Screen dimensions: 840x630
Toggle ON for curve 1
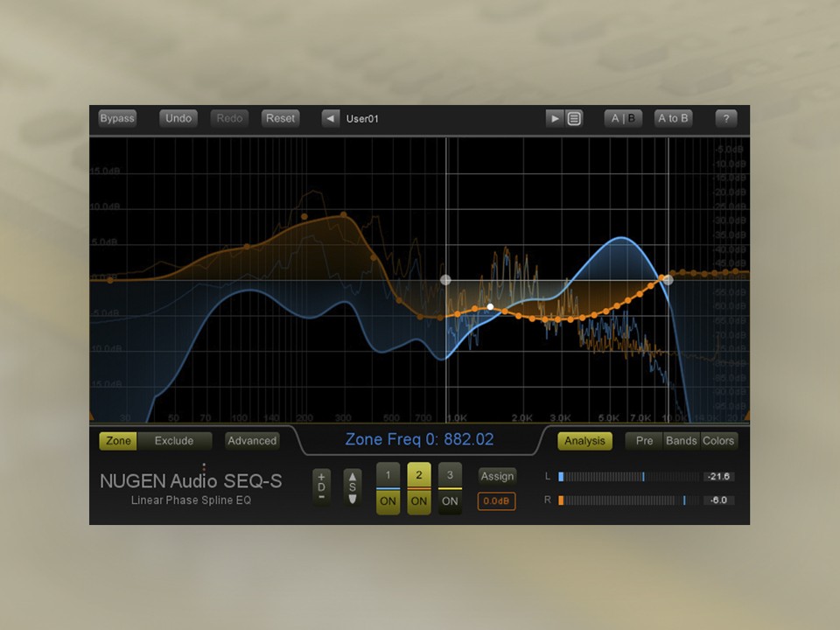(388, 502)
